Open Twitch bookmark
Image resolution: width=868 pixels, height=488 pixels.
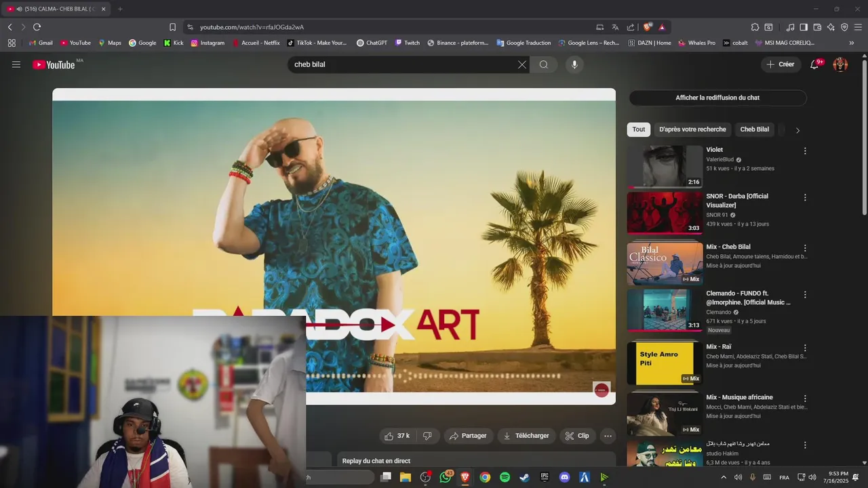[x=408, y=43]
